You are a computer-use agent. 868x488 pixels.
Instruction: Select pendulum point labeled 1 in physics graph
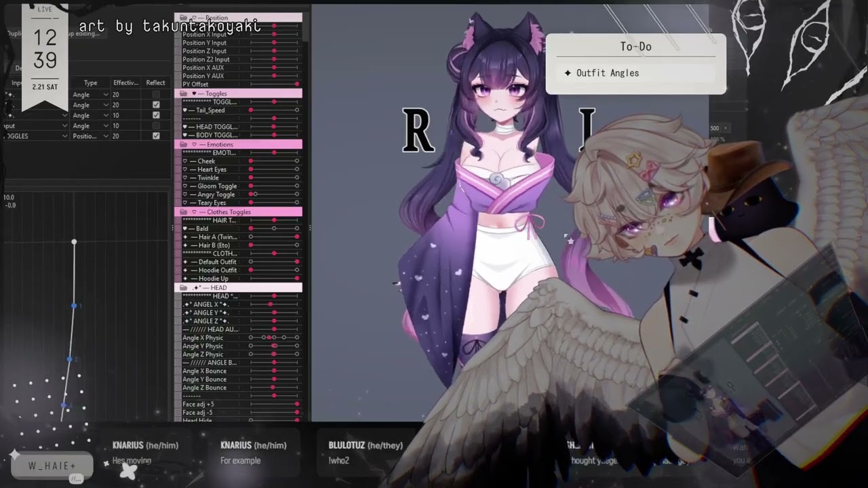click(74, 306)
